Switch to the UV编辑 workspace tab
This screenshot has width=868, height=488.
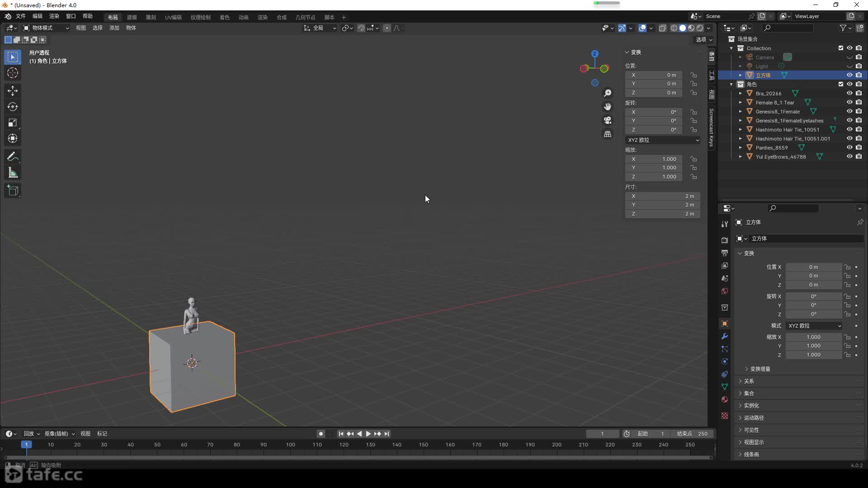(173, 17)
